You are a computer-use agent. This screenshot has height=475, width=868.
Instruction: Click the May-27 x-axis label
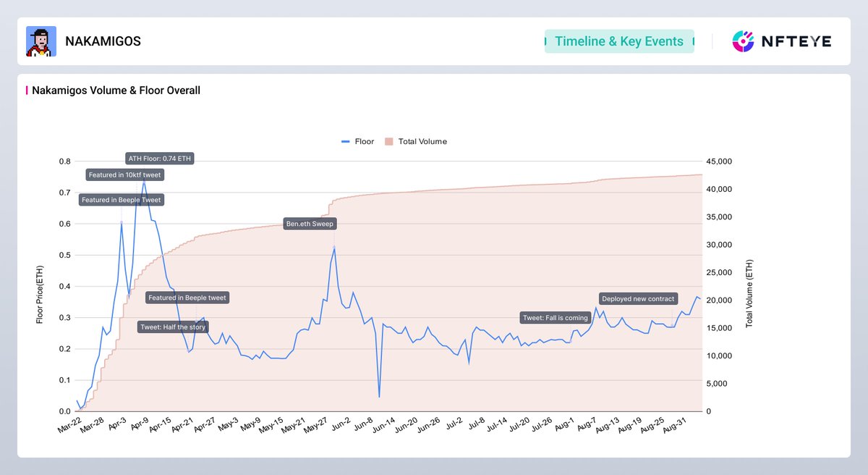tap(315, 425)
